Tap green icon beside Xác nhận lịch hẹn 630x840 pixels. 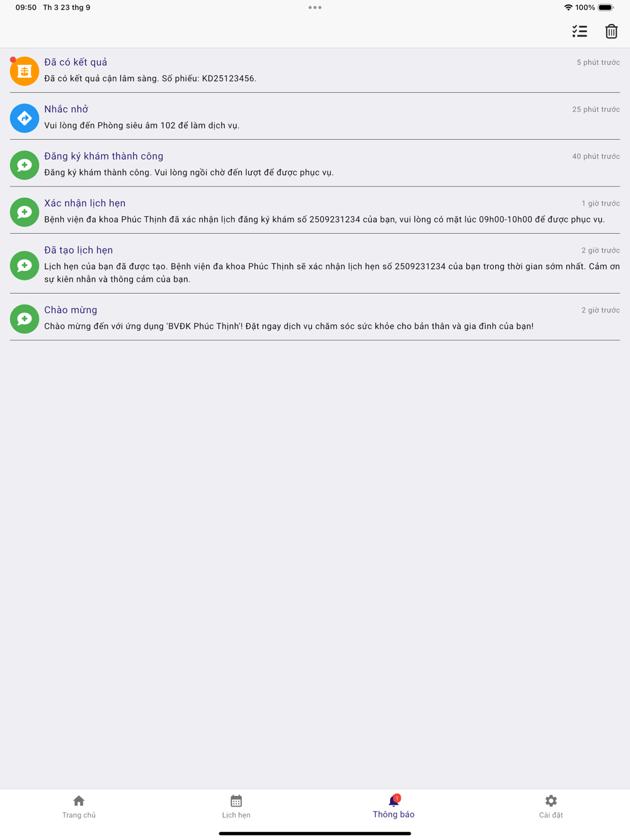coord(25,212)
